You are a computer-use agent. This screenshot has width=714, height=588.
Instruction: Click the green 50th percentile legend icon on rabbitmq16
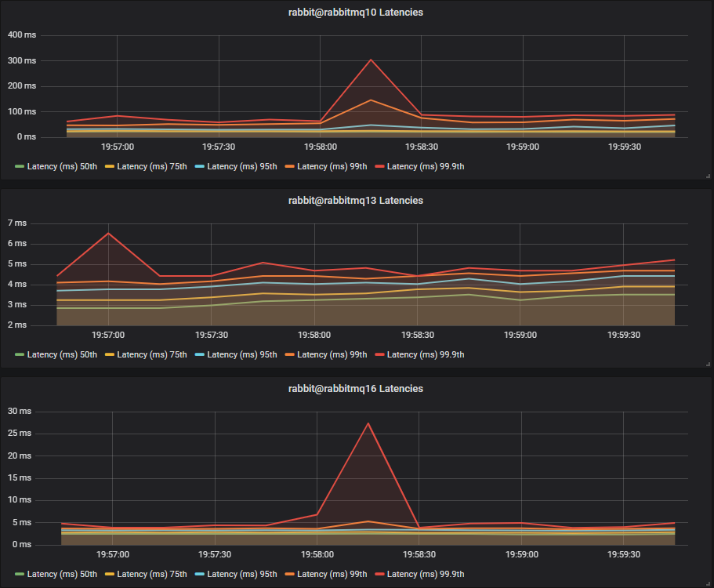21,574
